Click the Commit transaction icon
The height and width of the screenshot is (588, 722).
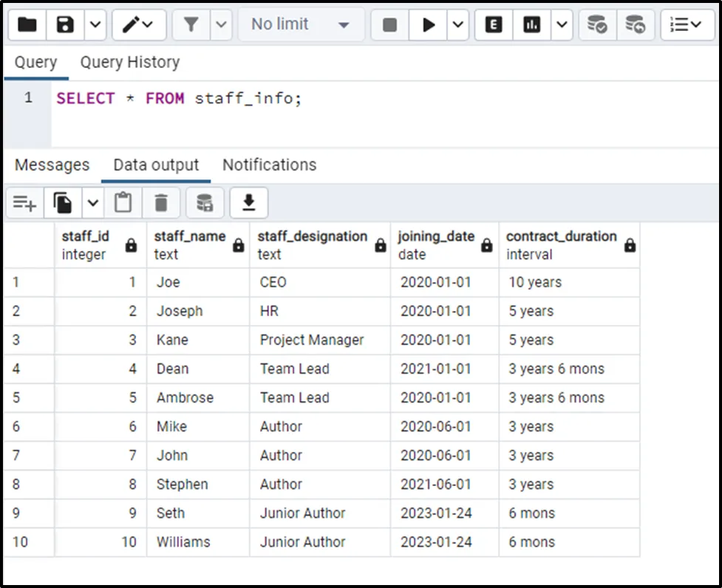click(x=597, y=25)
